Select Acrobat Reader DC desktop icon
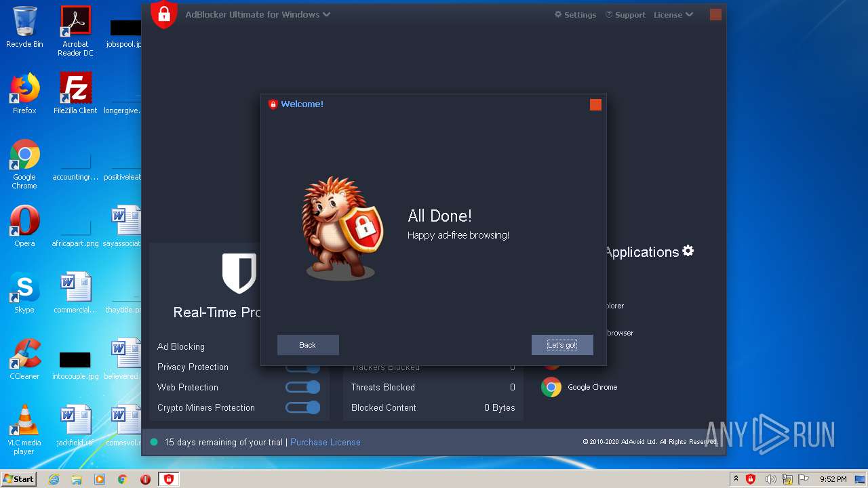The image size is (868, 488). (x=75, y=31)
